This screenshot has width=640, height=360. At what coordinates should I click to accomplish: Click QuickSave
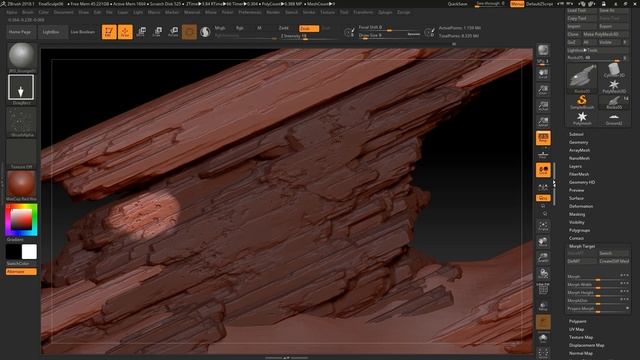click(x=457, y=4)
